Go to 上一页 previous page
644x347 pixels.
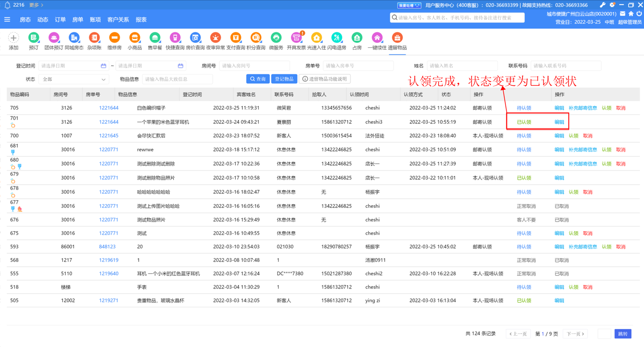[x=518, y=334]
